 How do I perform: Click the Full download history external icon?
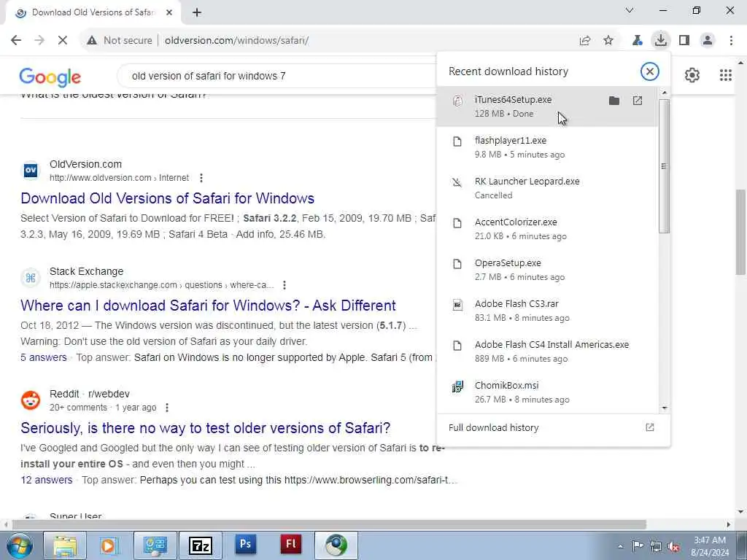click(650, 427)
